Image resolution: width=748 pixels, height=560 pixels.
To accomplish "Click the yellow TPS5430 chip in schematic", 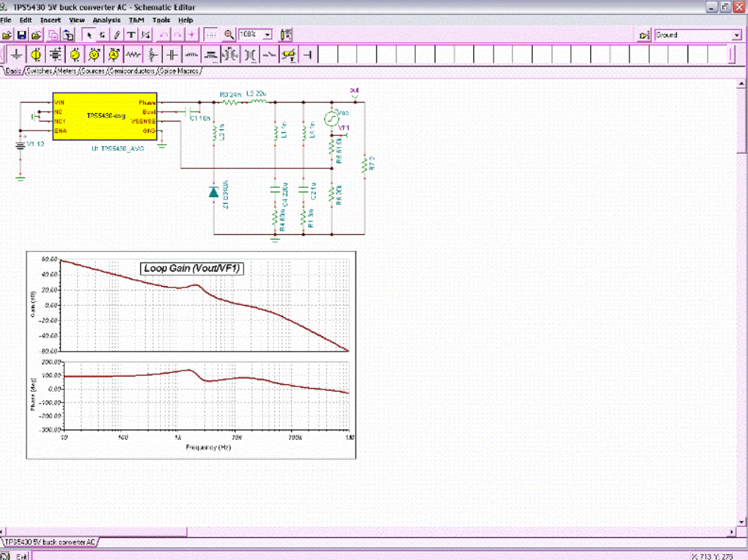I will [105, 116].
